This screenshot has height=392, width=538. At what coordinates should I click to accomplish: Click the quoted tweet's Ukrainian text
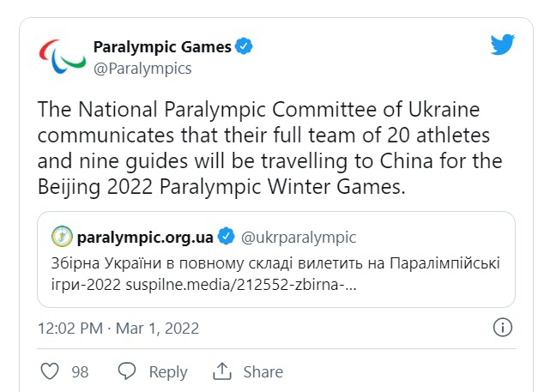[x=275, y=261]
